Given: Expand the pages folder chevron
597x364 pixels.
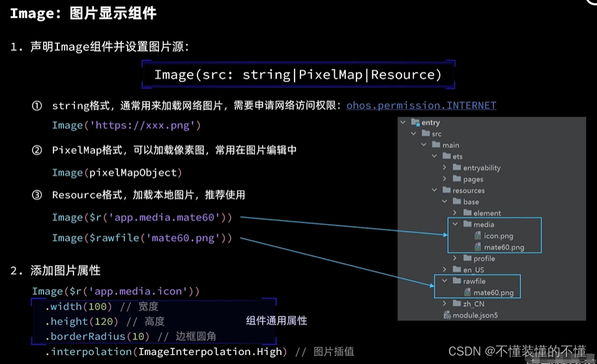Looking at the screenshot, I should 444,179.
